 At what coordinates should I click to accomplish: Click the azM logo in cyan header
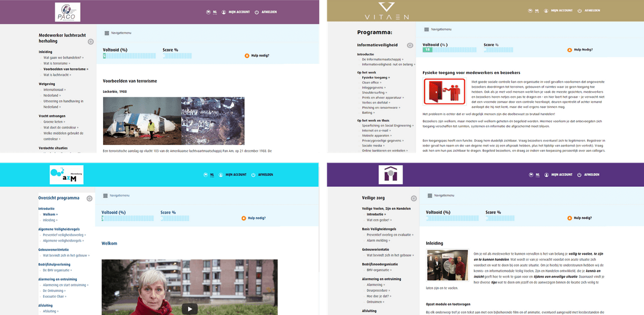[66, 175]
